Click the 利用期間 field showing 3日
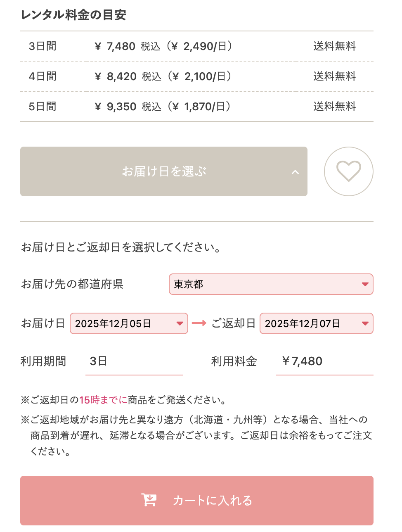Viewport: 402px width, 532px height. click(x=133, y=361)
